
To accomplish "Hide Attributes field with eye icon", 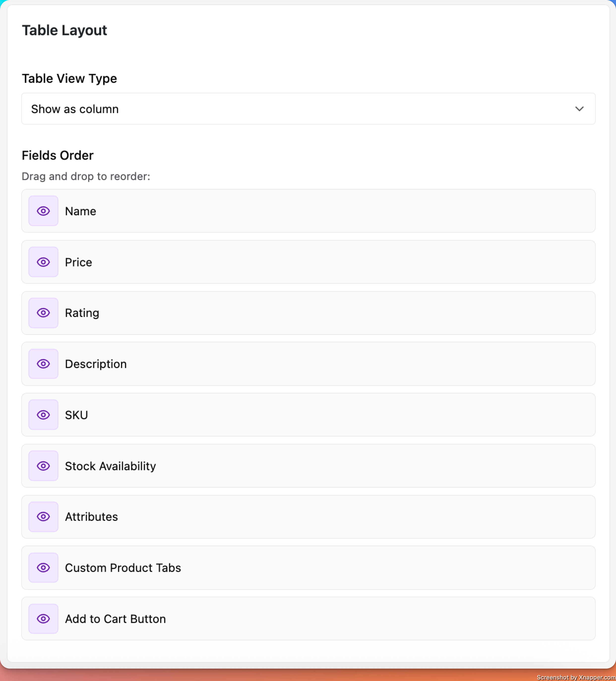I will tap(43, 517).
